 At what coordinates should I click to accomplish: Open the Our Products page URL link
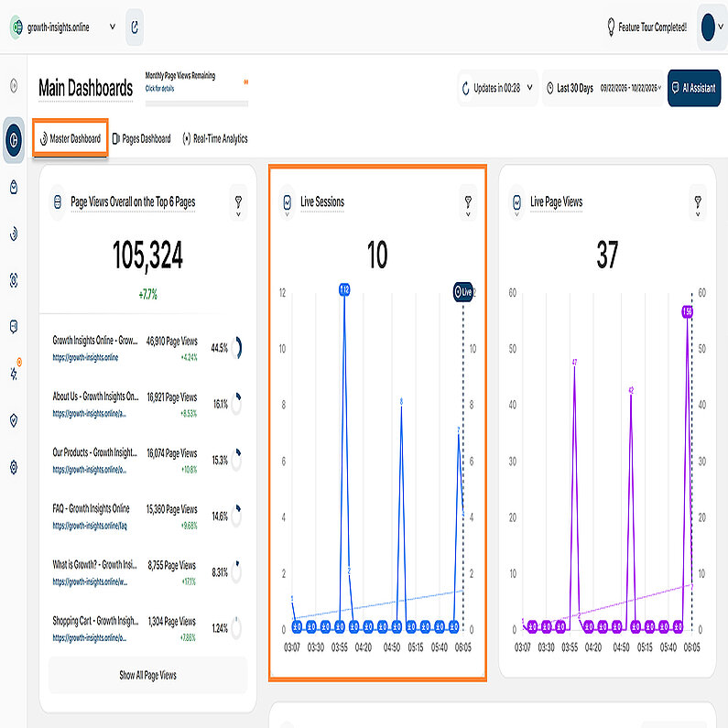(x=89, y=470)
